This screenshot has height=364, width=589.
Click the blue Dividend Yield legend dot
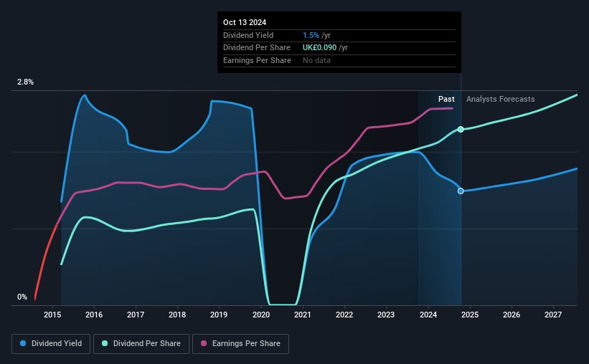coord(23,343)
